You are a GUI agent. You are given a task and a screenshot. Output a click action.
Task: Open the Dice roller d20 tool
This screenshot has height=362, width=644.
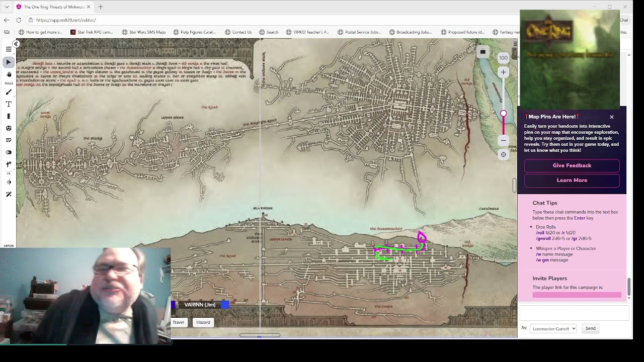(x=9, y=128)
